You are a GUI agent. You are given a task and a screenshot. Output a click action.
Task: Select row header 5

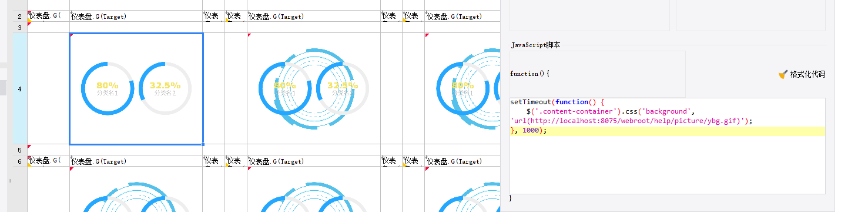(x=19, y=150)
